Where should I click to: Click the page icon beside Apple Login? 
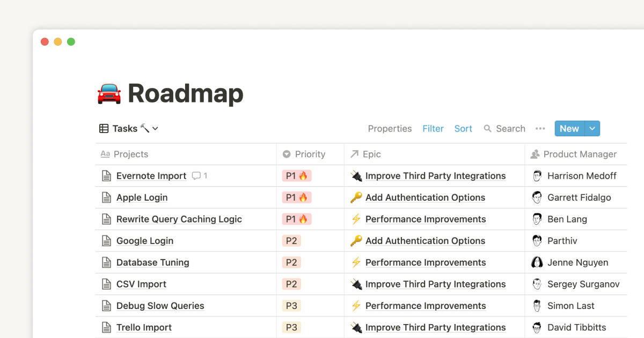coord(106,197)
